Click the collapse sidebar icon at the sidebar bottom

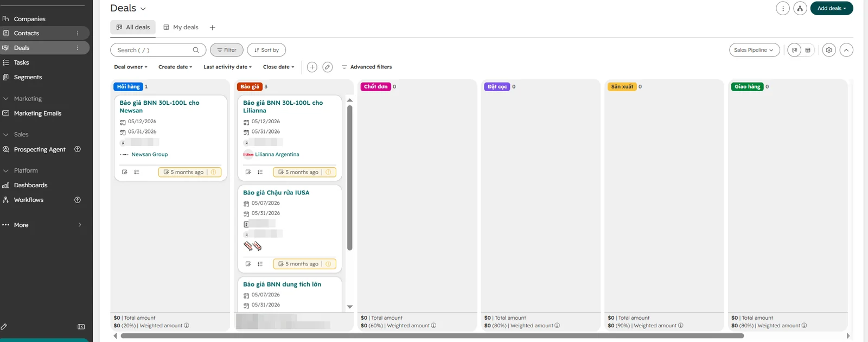tap(81, 327)
